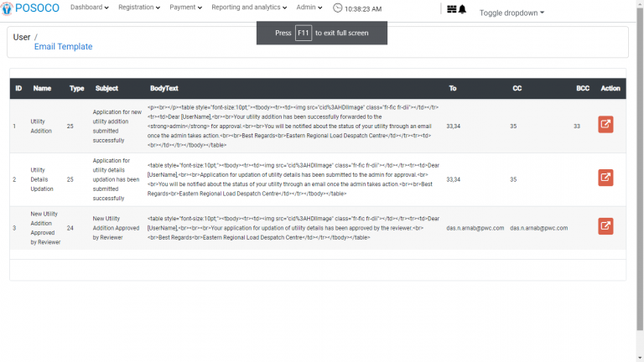644x362 pixels.
Task: Open edit action for Utility Addition row
Action: point(605,125)
